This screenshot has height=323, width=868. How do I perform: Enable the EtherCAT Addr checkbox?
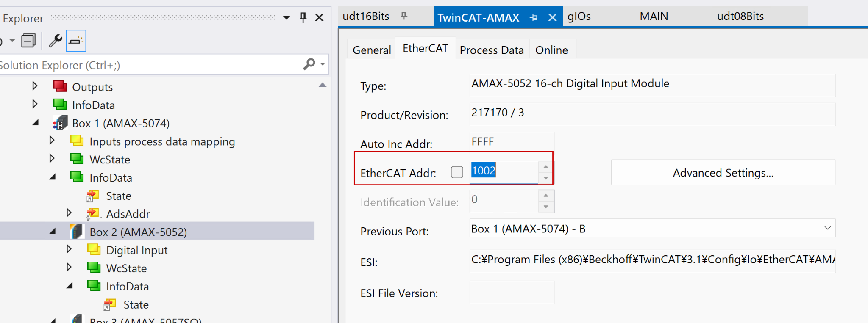(x=457, y=172)
